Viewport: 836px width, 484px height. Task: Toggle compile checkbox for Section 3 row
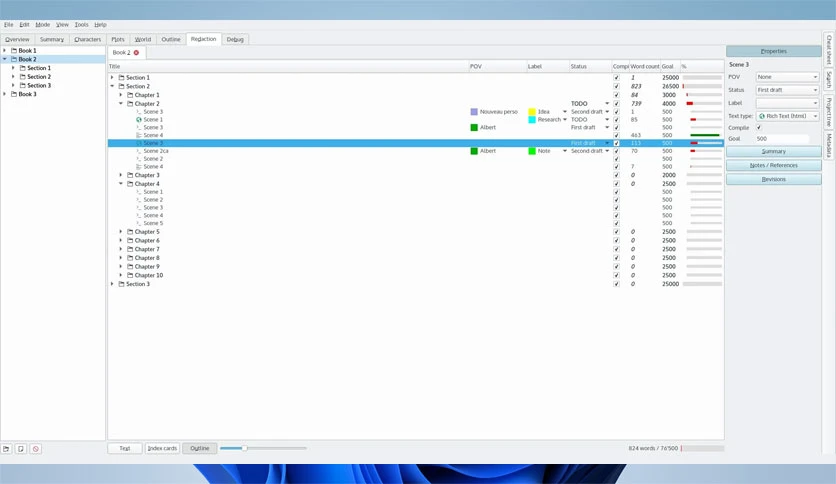point(616,284)
